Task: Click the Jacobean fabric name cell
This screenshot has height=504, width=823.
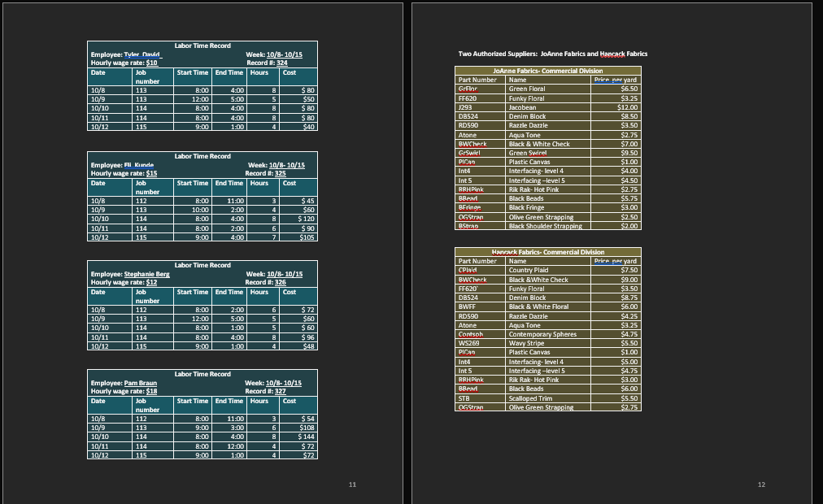Action: coord(522,107)
